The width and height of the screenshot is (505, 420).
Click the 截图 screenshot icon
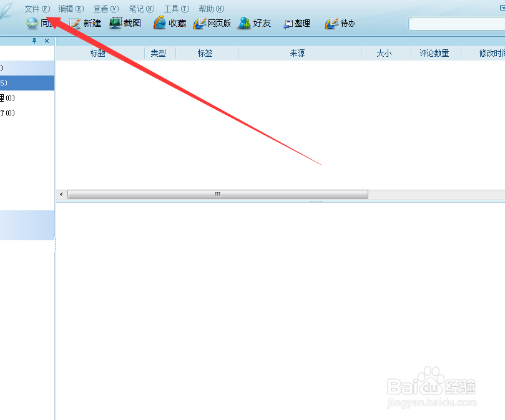click(115, 23)
